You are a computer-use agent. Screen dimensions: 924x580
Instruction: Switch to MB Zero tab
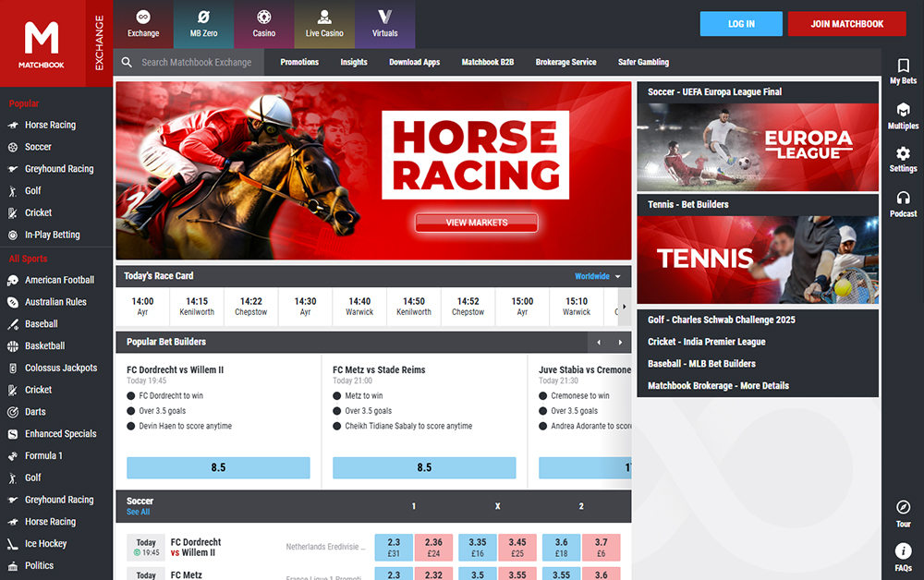(x=204, y=24)
